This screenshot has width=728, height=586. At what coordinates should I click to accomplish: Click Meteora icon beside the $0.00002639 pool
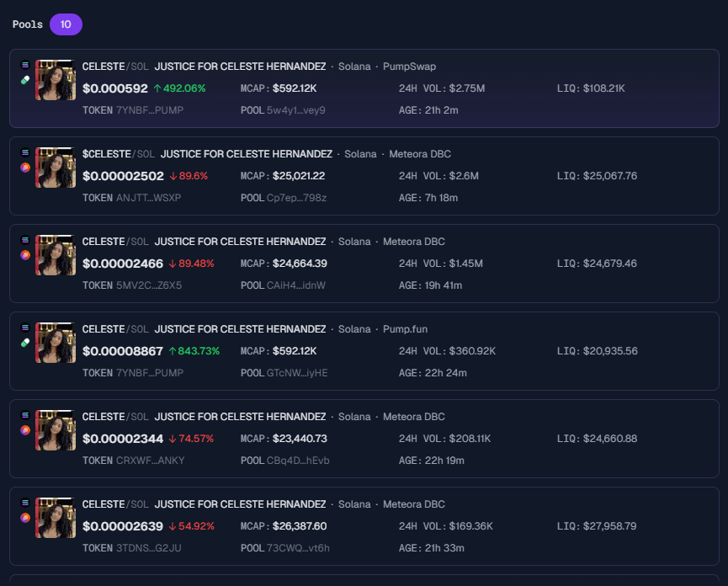point(25,518)
